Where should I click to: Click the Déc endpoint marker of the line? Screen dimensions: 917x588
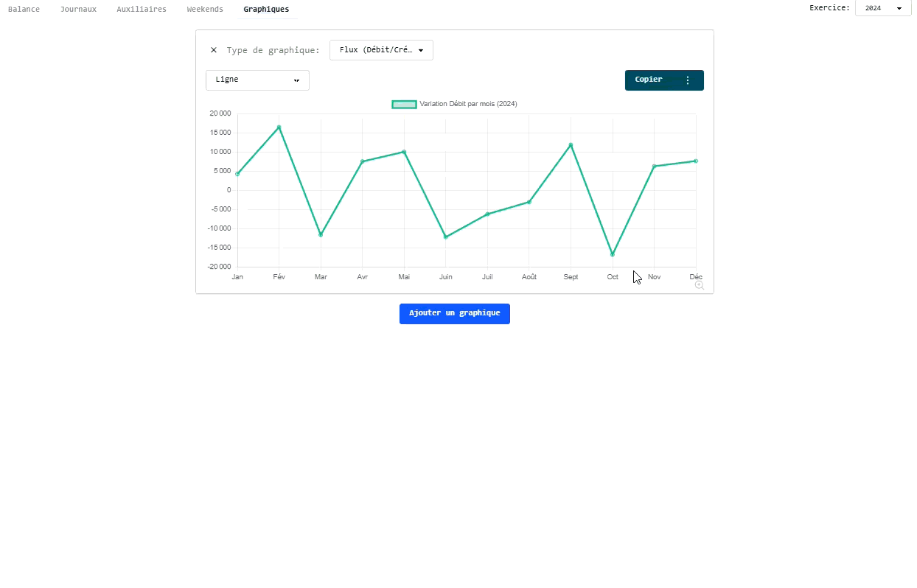tap(695, 160)
